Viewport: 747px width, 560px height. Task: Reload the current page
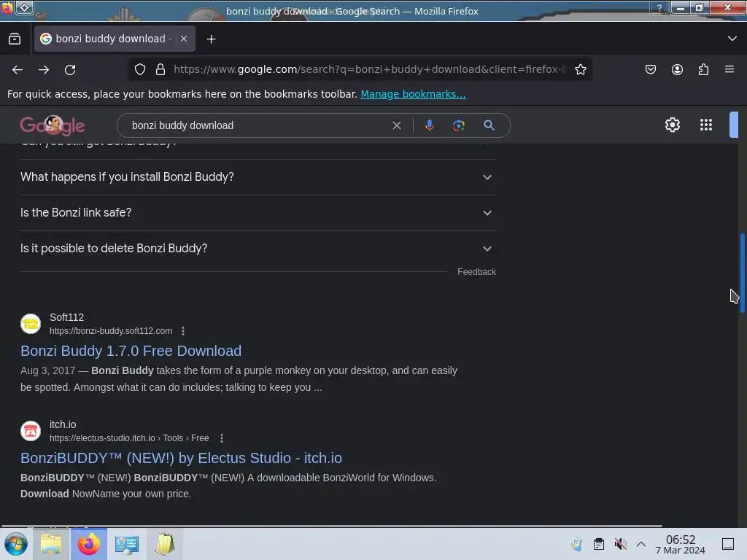pos(70,69)
